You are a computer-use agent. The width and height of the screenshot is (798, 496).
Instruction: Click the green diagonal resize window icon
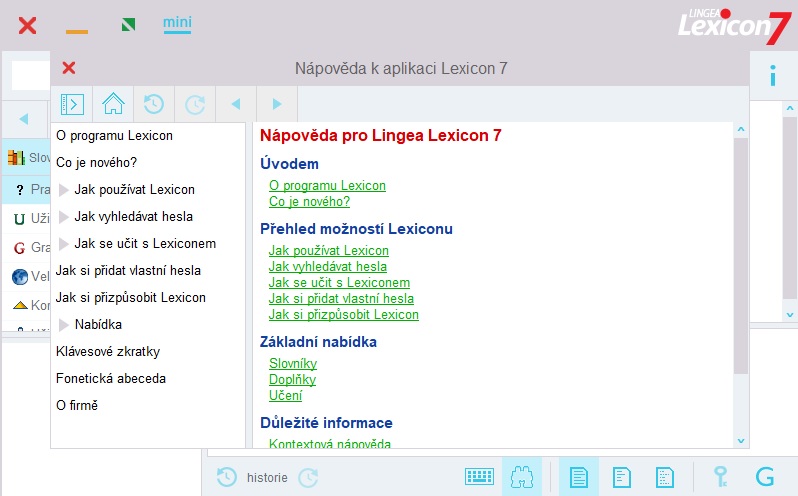tap(128, 24)
